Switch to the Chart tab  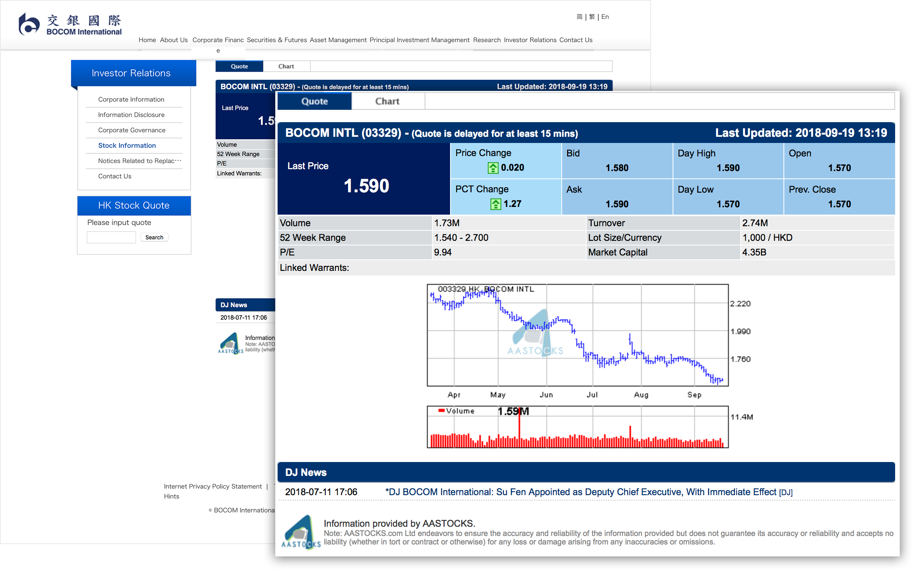(x=387, y=101)
